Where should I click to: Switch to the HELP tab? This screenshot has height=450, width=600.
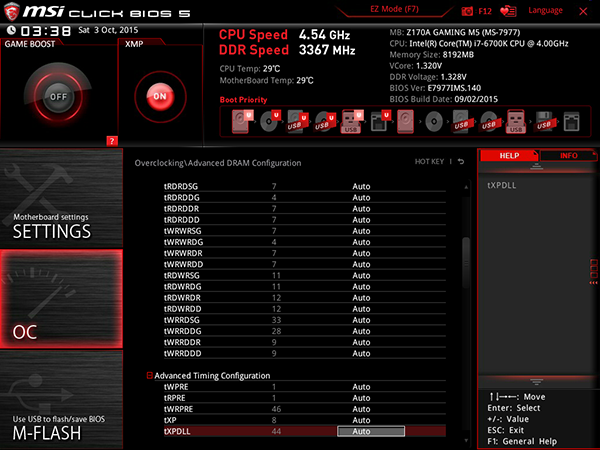[509, 155]
